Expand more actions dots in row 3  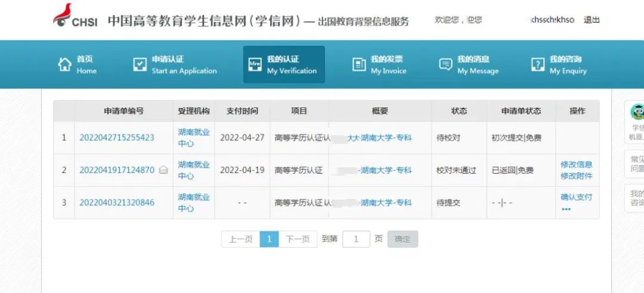click(x=566, y=209)
